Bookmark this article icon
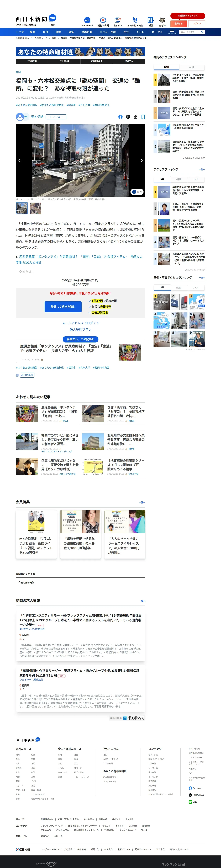Viewport: 221px width, 868px height. [x=143, y=117]
